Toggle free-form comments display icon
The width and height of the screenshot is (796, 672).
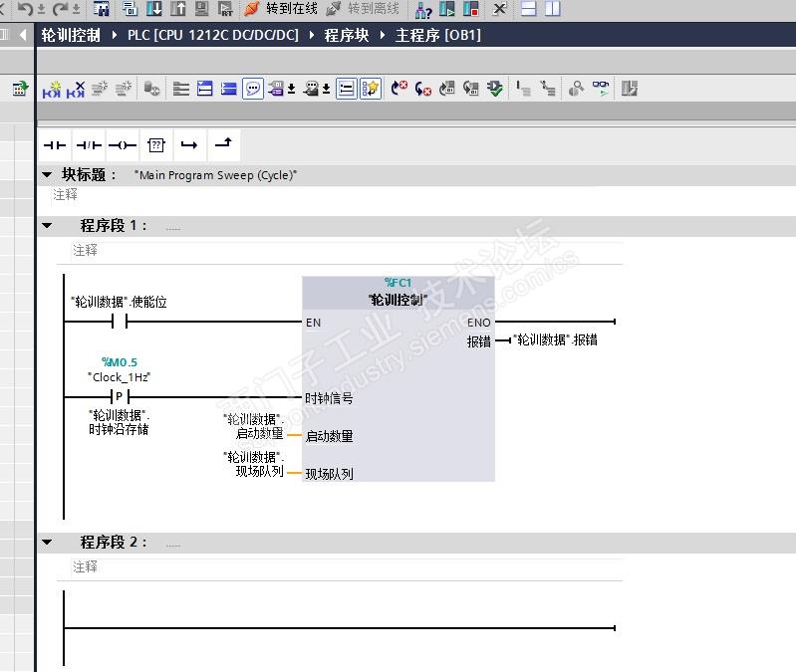point(347,90)
